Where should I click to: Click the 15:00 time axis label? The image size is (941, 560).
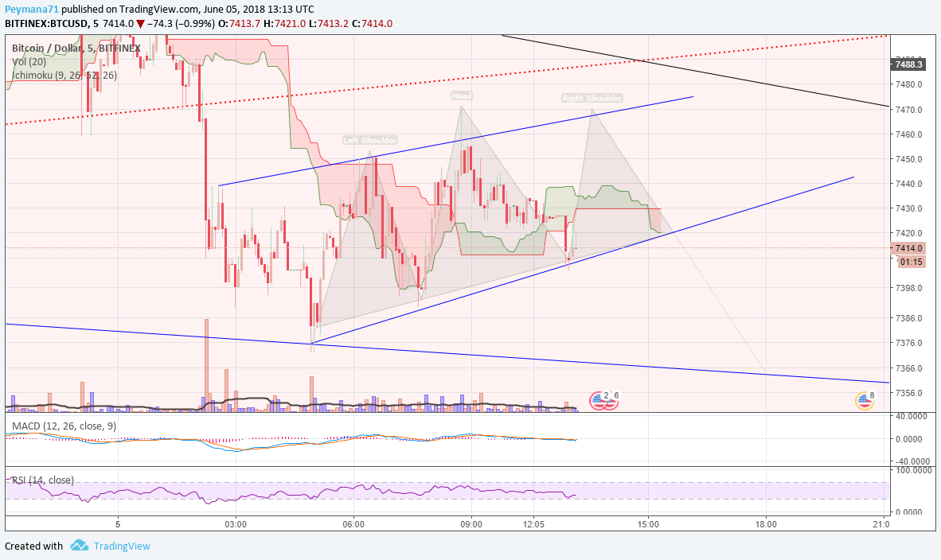pos(648,525)
